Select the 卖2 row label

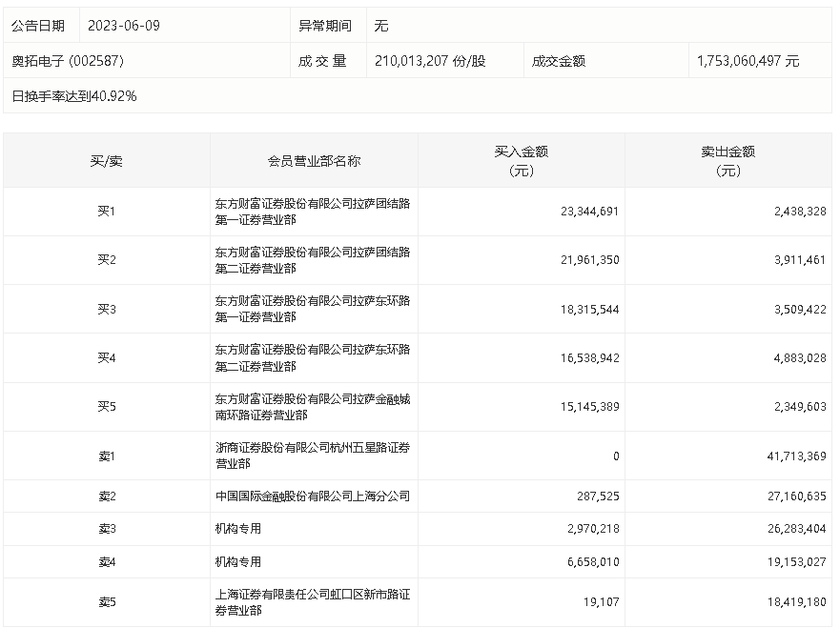pyautogui.click(x=107, y=496)
